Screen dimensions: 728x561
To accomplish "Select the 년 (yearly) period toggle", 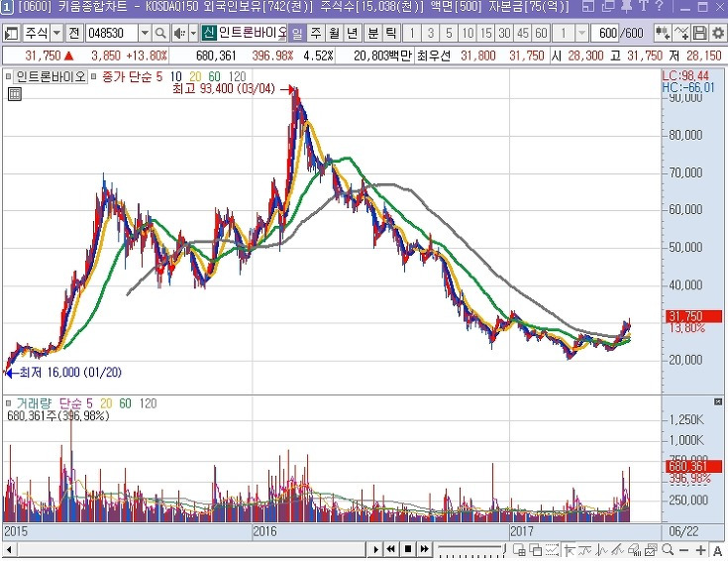I will tap(353, 33).
